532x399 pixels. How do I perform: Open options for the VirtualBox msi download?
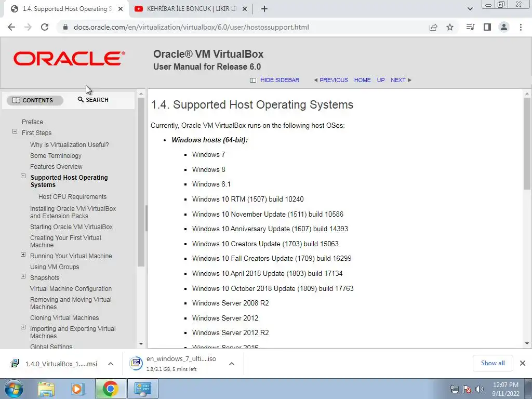click(111, 364)
